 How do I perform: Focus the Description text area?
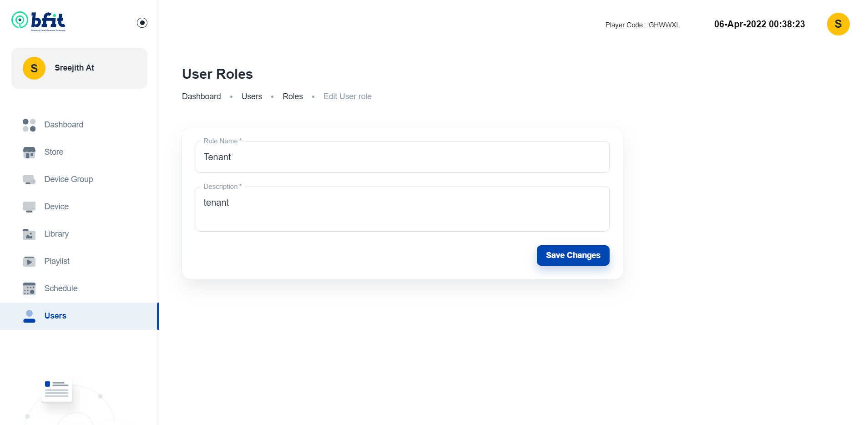tap(403, 209)
